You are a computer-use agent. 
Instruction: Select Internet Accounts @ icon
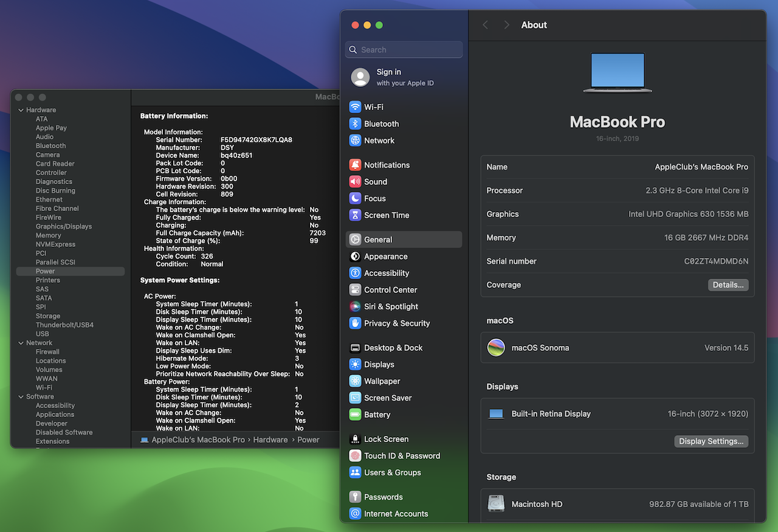click(356, 514)
